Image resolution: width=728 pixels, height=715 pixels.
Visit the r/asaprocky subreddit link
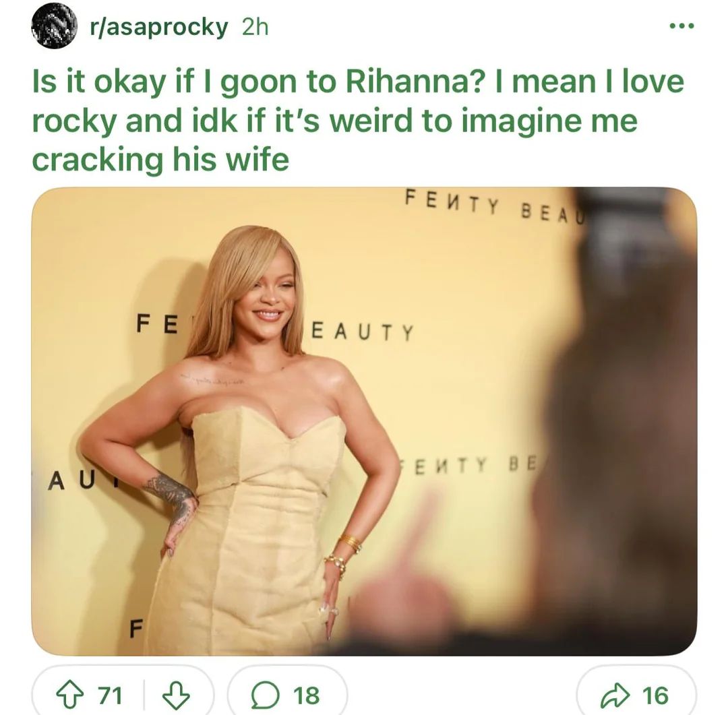(159, 27)
